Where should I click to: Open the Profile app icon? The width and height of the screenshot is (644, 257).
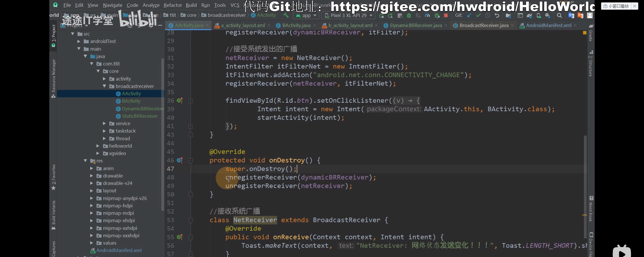(427, 16)
